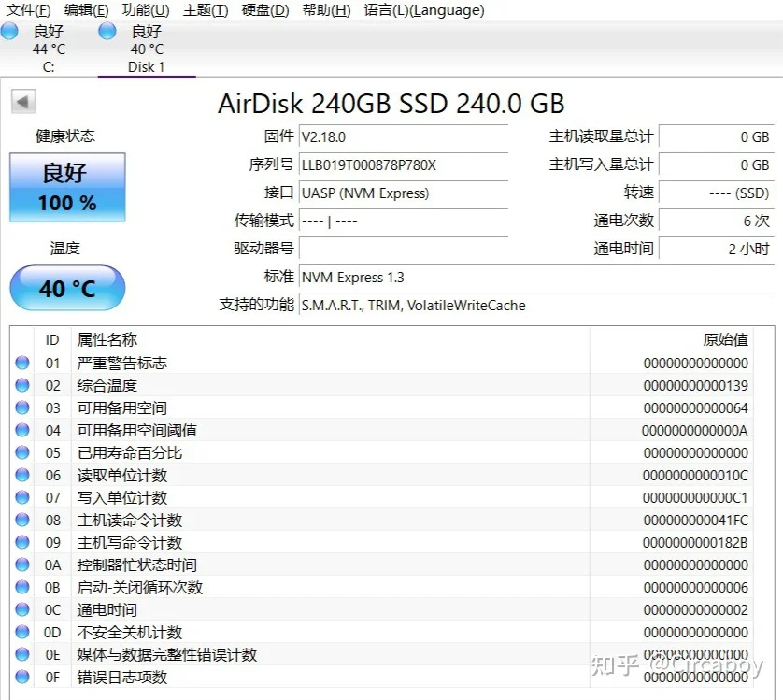Click status orb for attribute 0F 错误日志项数
This screenshot has width=783, height=700.
click(22, 677)
